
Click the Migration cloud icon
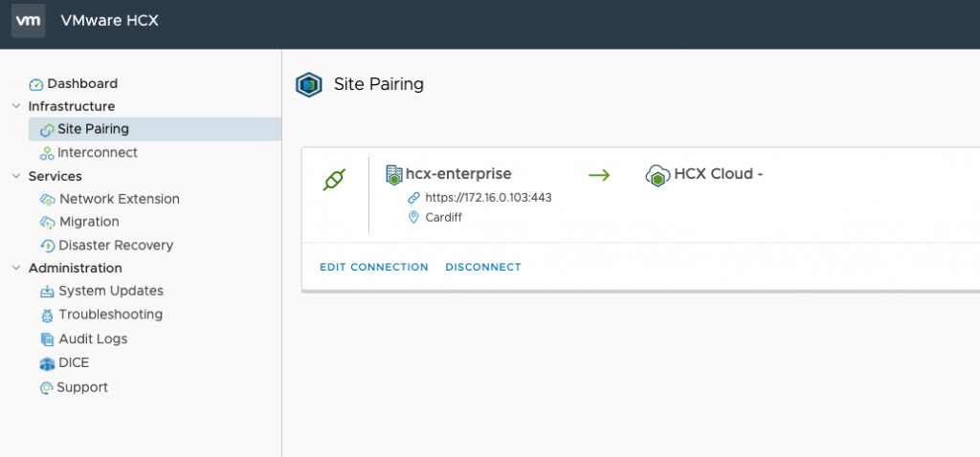click(48, 223)
